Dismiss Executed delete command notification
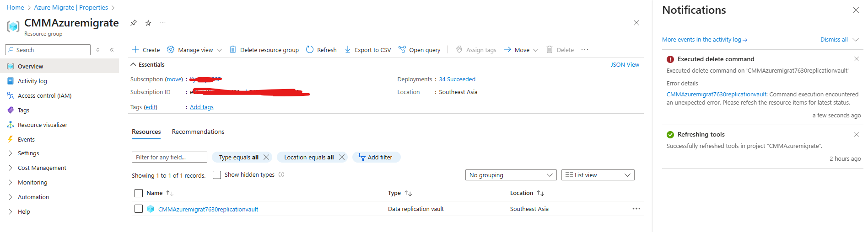The image size is (868, 232). pos(856,59)
